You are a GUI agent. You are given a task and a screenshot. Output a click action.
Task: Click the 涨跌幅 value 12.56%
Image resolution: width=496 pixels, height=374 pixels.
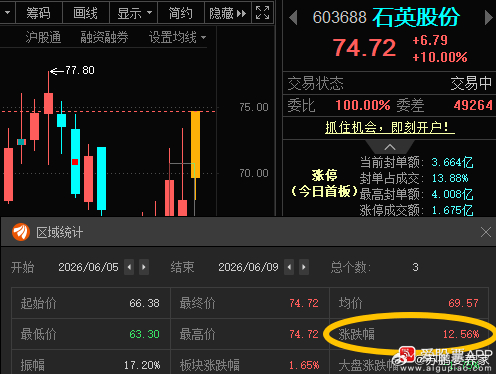pyautogui.click(x=461, y=334)
